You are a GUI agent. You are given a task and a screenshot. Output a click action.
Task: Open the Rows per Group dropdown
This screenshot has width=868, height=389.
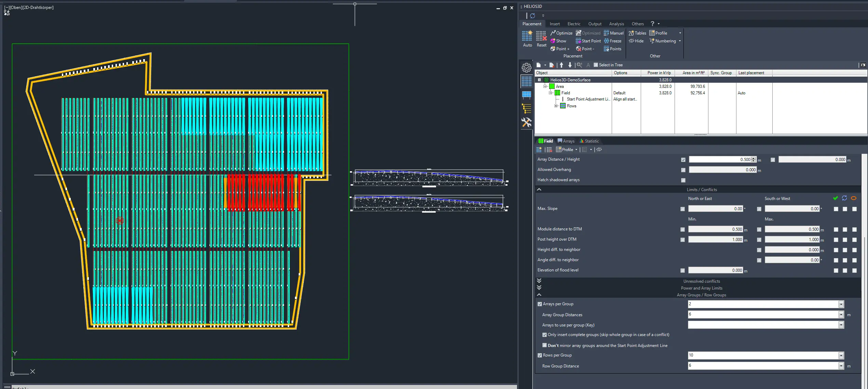coord(841,356)
